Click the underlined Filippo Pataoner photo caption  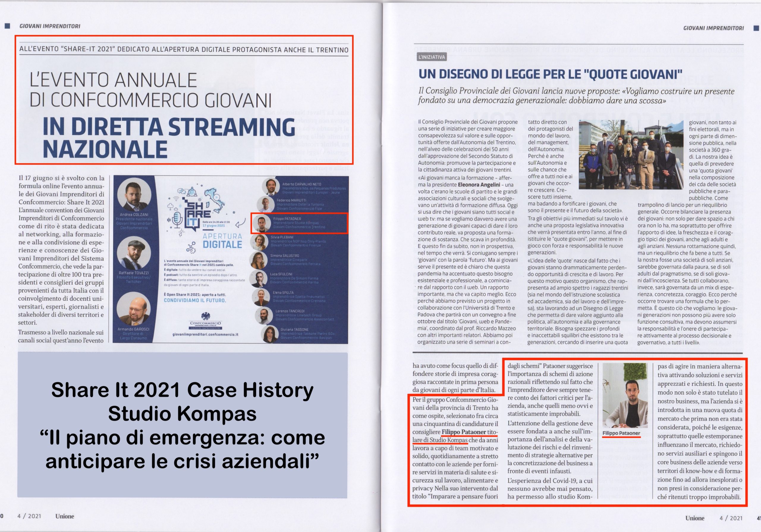click(622, 433)
